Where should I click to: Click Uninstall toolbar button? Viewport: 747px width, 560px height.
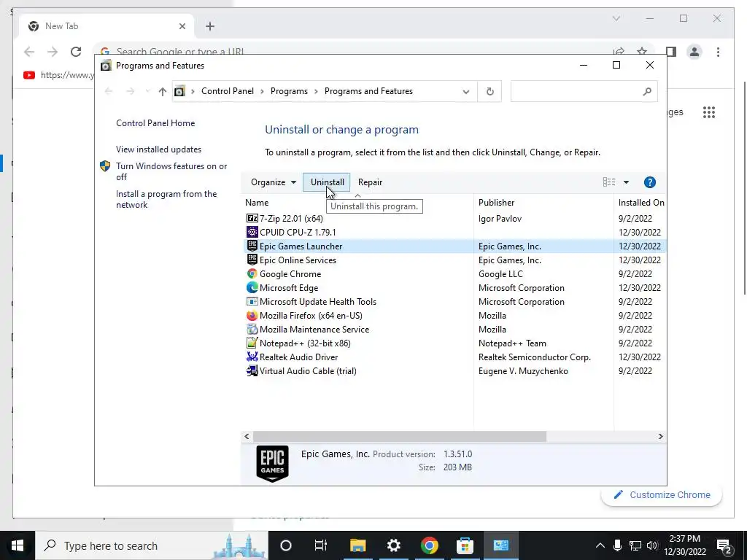point(327,182)
